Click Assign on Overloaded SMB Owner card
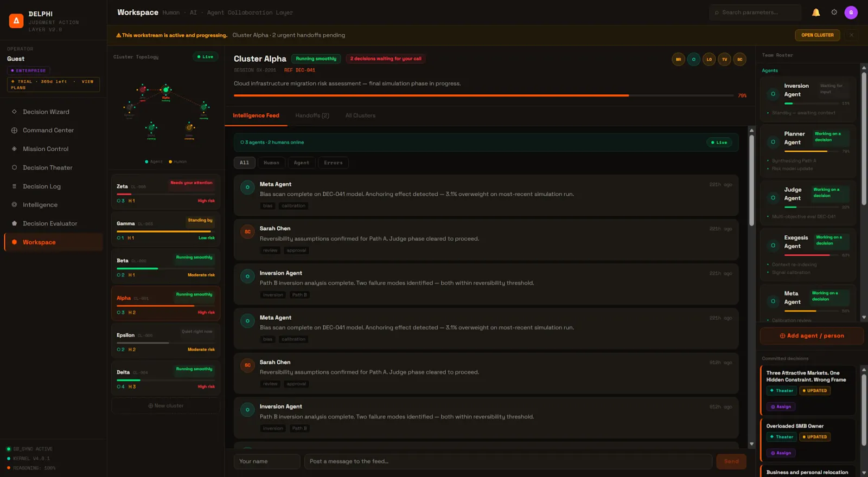The height and width of the screenshot is (477, 868). click(781, 453)
